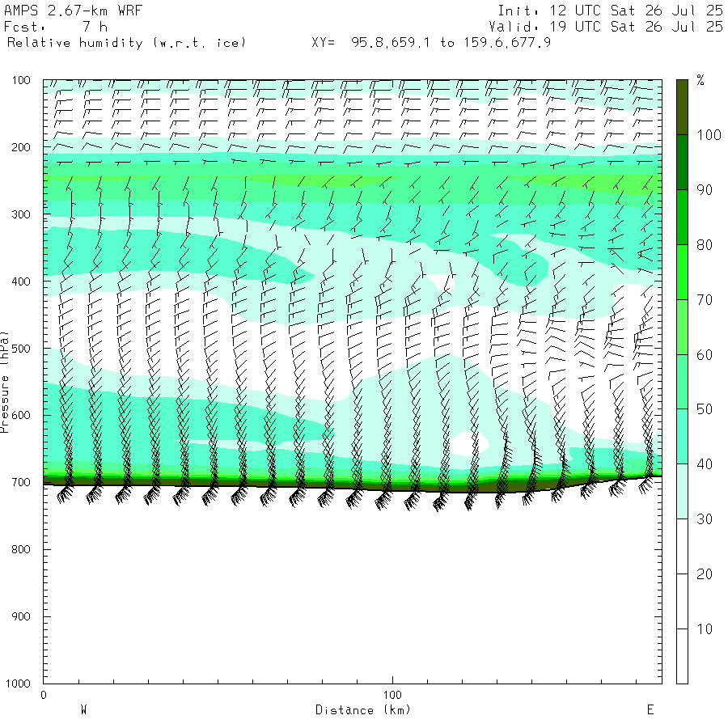Viewport: 728px width, 728px height.
Task: Click the colorbar label 10
Action: tap(705, 629)
